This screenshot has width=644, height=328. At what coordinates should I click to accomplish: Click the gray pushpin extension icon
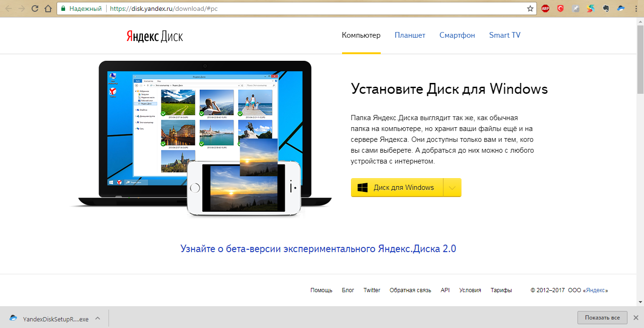576,8
